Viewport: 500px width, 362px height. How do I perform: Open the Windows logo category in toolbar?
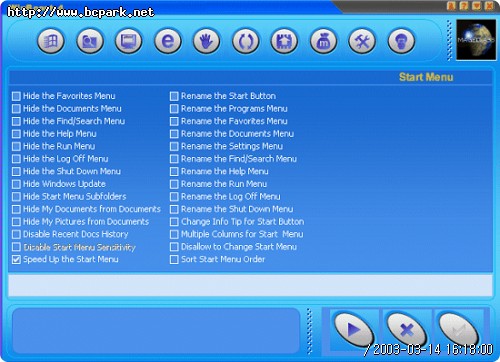click(51, 42)
